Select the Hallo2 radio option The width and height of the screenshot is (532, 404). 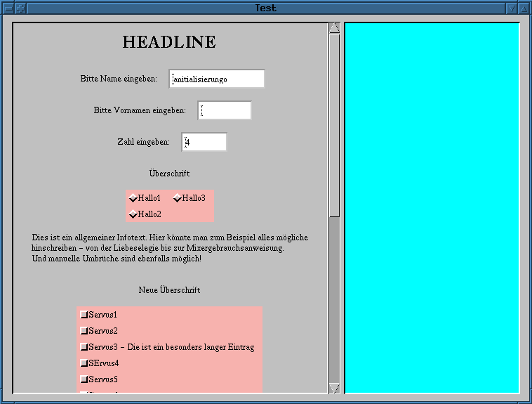click(133, 214)
